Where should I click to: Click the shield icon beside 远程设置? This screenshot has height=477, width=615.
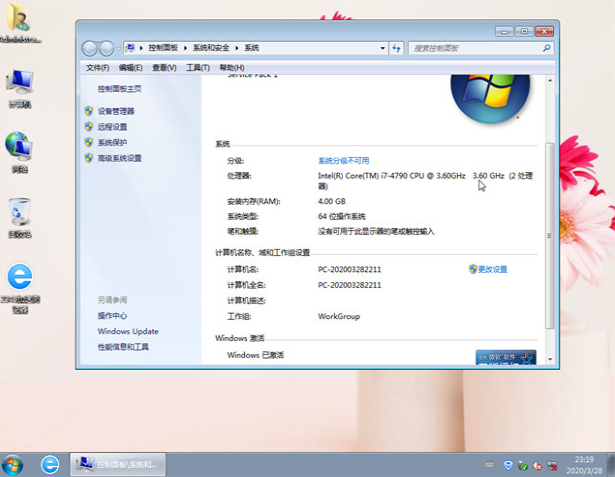[x=89, y=126]
